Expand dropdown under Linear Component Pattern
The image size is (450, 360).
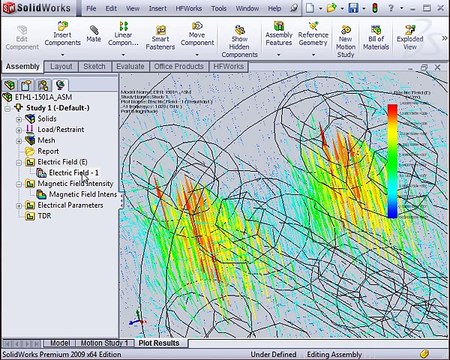pyautogui.click(x=123, y=55)
